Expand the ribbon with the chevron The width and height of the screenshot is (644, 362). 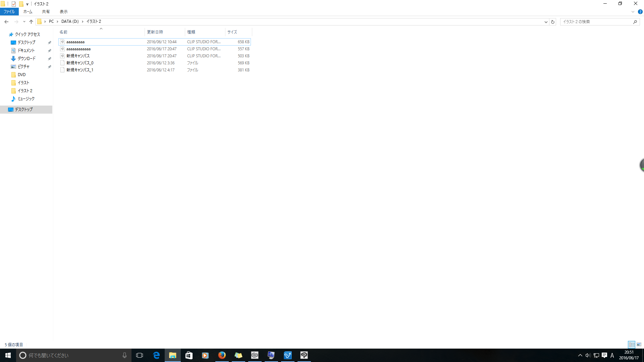(x=633, y=12)
